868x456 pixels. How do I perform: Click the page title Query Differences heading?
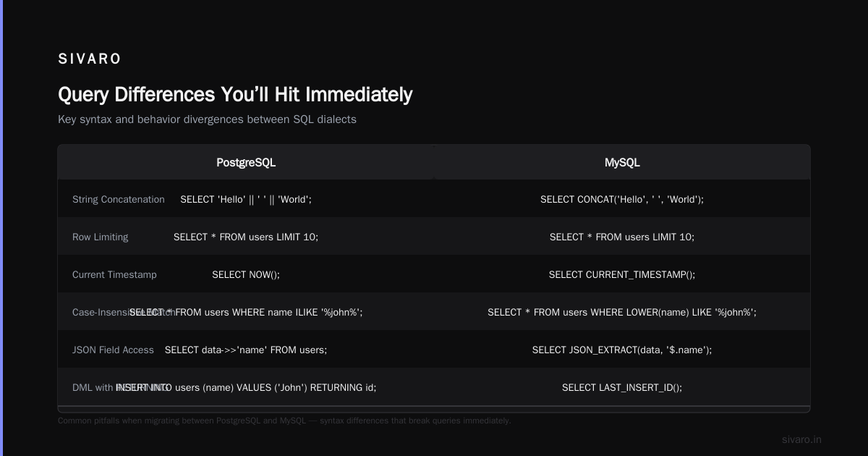click(235, 94)
